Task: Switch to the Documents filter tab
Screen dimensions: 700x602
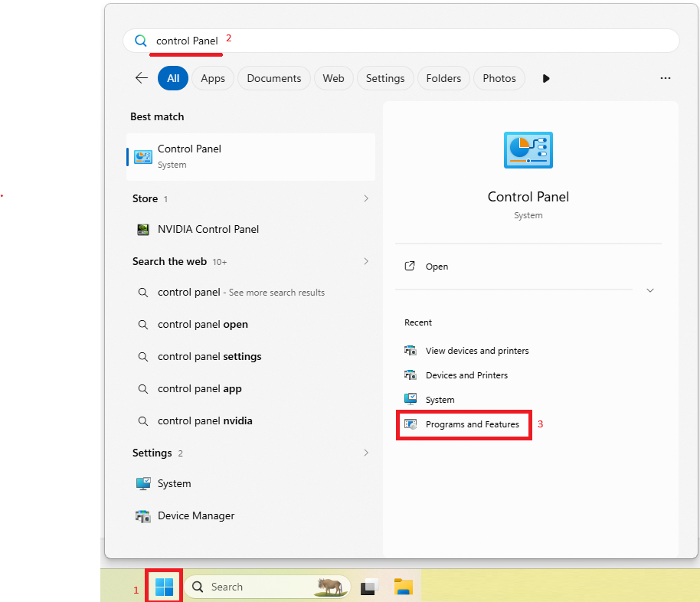Action: [274, 78]
